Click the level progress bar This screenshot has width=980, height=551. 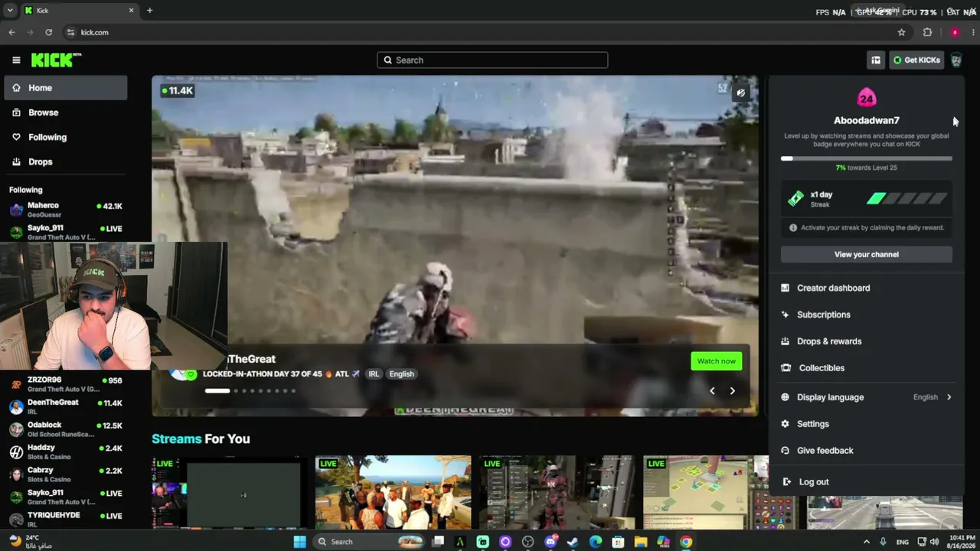[867, 158]
